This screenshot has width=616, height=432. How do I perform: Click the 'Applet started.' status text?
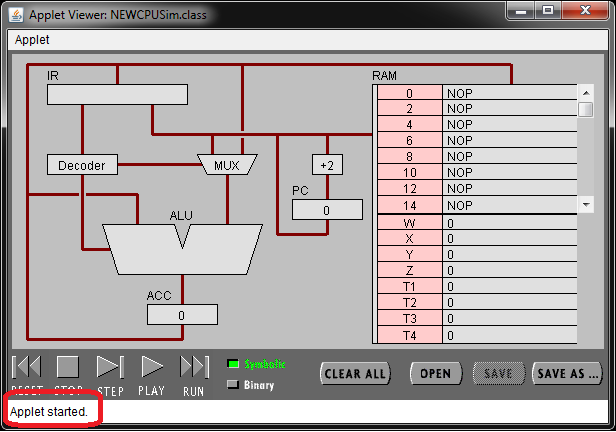49,411
